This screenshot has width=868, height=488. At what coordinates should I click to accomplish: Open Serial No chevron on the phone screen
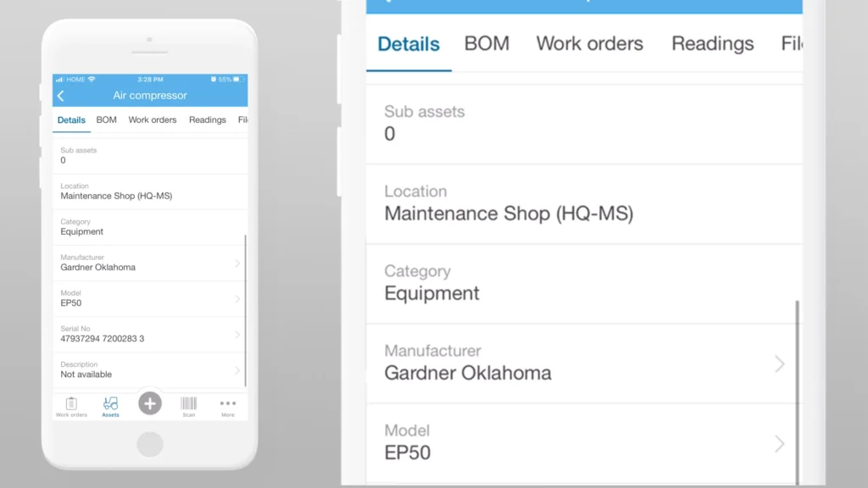tap(237, 335)
